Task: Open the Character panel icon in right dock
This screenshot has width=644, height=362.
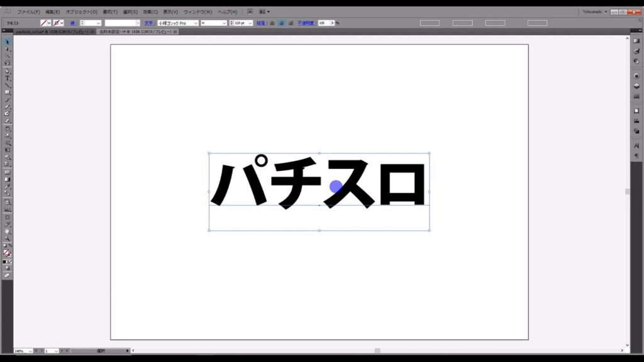Action: [636, 145]
